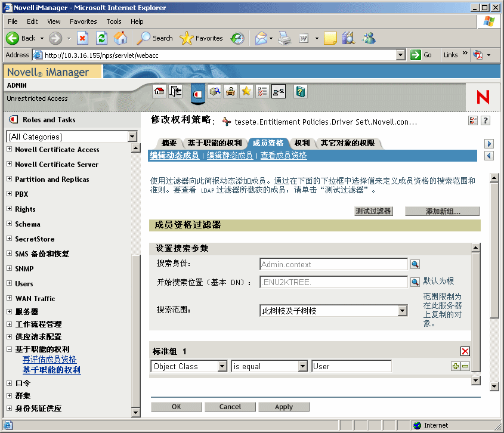Image resolution: width=504 pixels, height=433 pixels.
Task: Click the History icon
Action: point(237,38)
